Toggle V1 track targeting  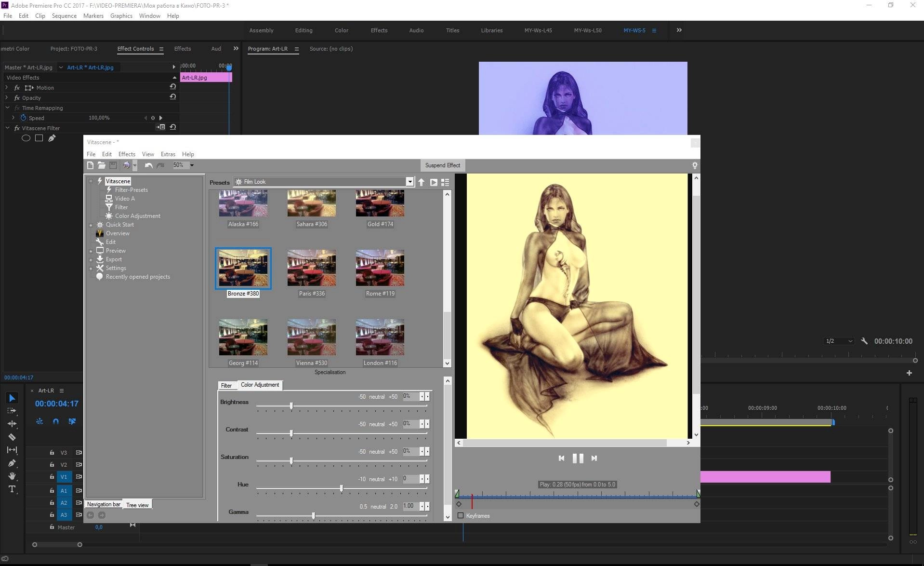[x=64, y=477]
